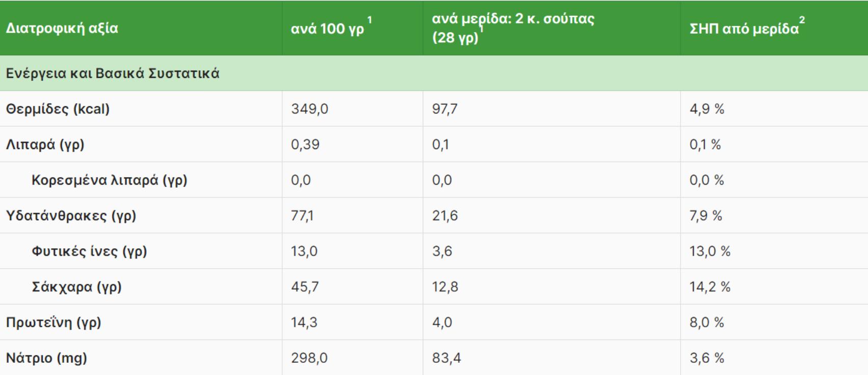Select the "Κορεσμένα λιπαρά (γρ)" sub-row label
Viewport: 868px width, 375px height.
(x=109, y=180)
